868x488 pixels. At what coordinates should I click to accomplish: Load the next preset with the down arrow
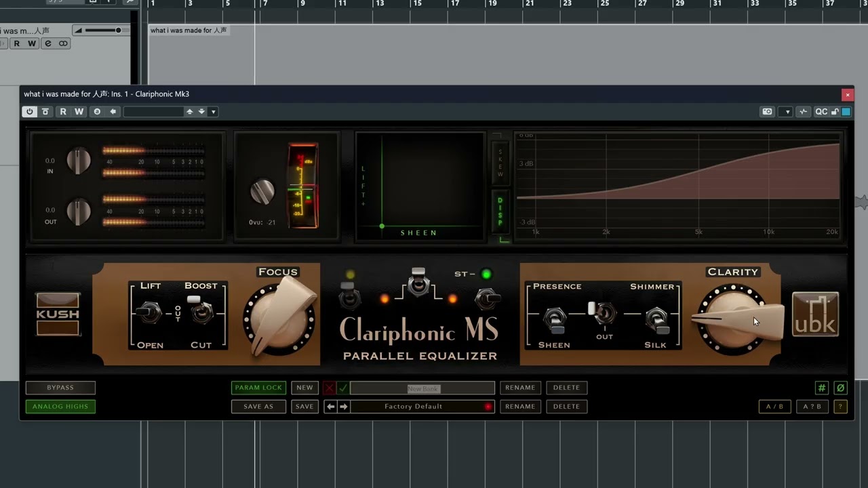pyautogui.click(x=201, y=112)
